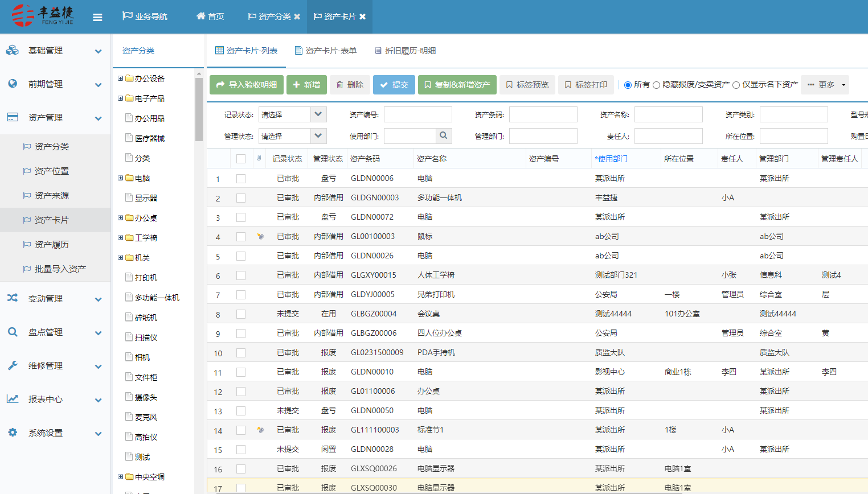This screenshot has height=494, width=868.
Task: Click the attachment icon in row 14
Action: (260, 430)
